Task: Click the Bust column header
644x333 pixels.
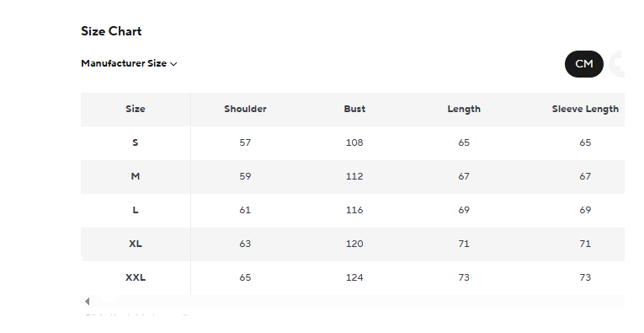Action: [x=354, y=109]
